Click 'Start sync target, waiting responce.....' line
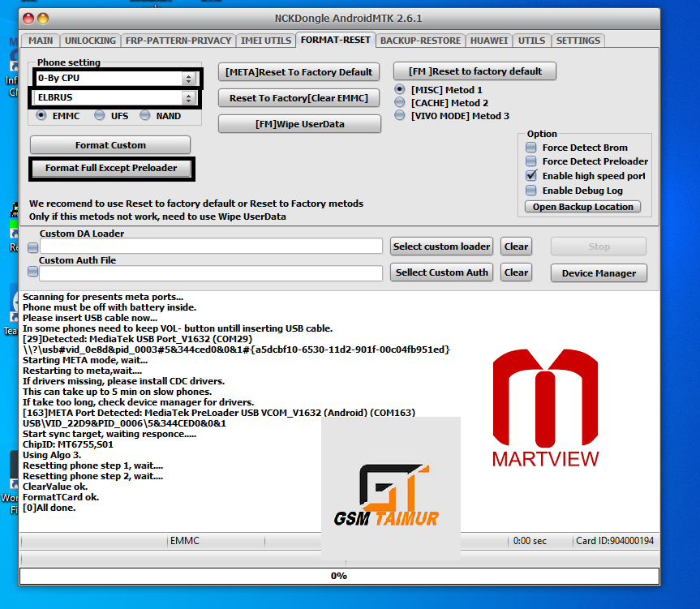 click(x=110, y=434)
